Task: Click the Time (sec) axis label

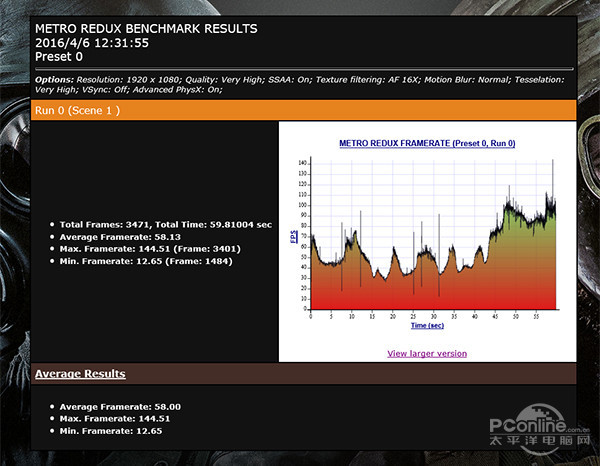Action: coord(427,326)
